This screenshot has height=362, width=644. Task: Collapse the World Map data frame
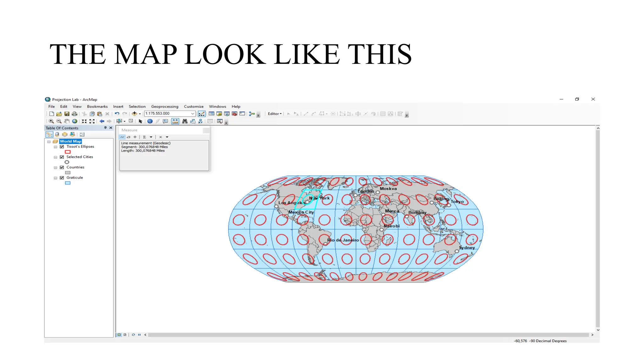click(x=49, y=142)
